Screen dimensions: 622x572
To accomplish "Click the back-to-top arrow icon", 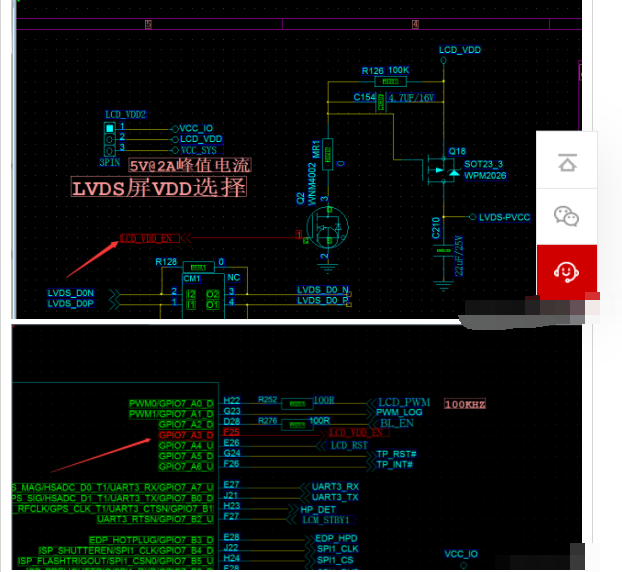I will 567,159.
